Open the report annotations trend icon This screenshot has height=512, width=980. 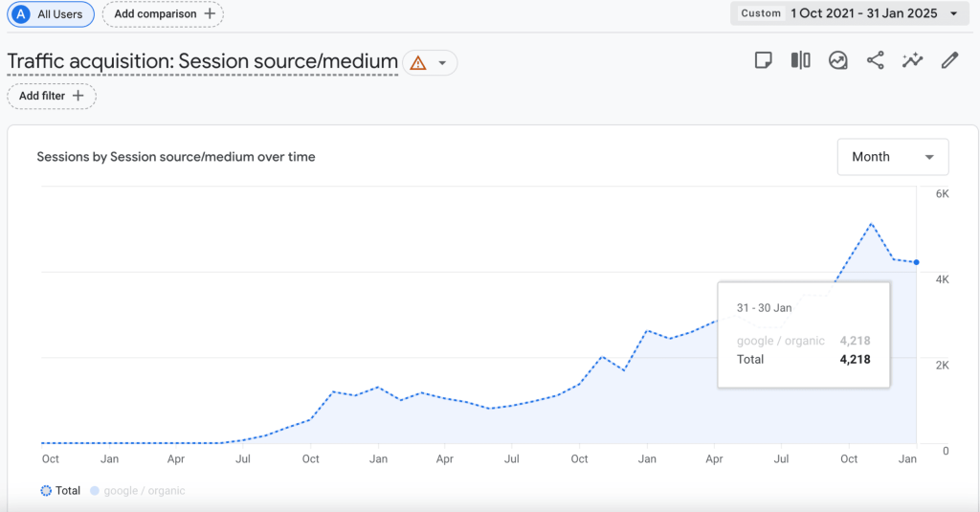(837, 60)
